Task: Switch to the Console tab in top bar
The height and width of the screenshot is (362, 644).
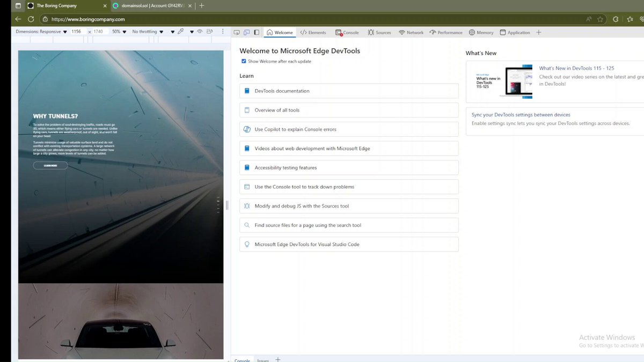Action: coord(347,32)
